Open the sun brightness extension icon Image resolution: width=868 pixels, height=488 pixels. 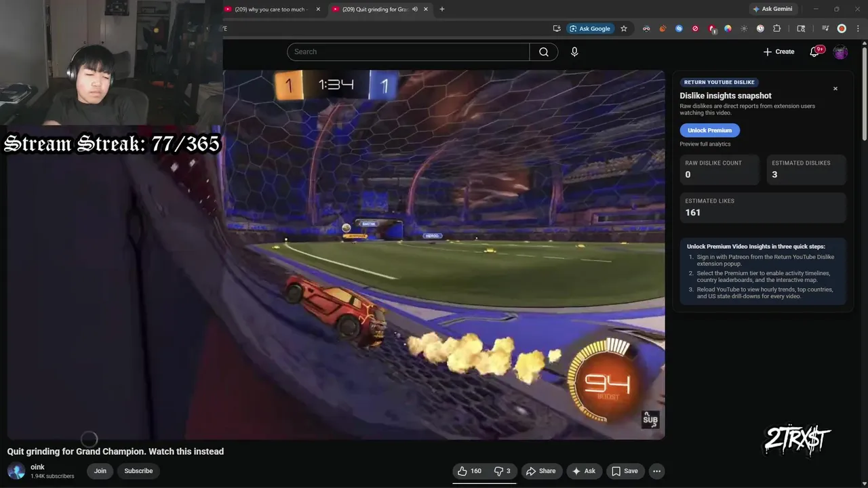744,28
